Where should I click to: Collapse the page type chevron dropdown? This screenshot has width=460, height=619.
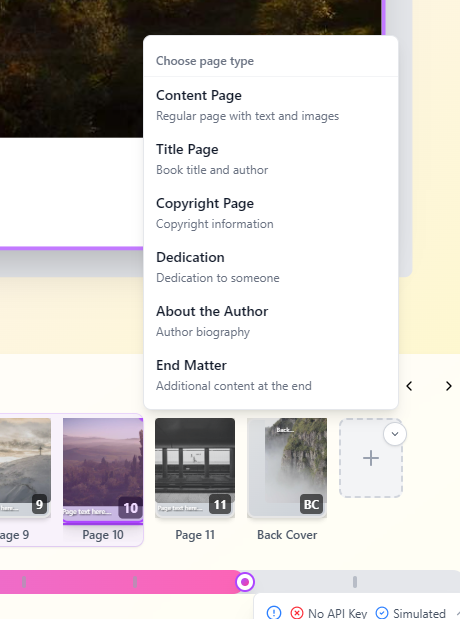pos(395,434)
